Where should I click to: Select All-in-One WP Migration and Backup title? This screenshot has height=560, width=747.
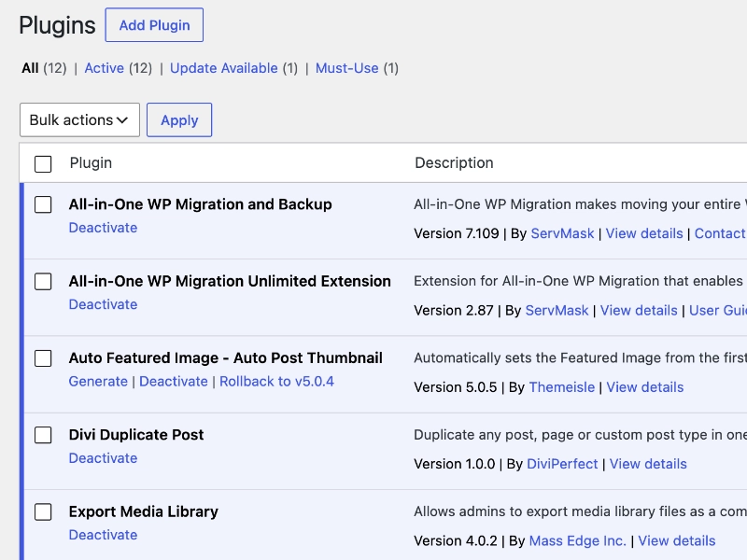(x=200, y=204)
